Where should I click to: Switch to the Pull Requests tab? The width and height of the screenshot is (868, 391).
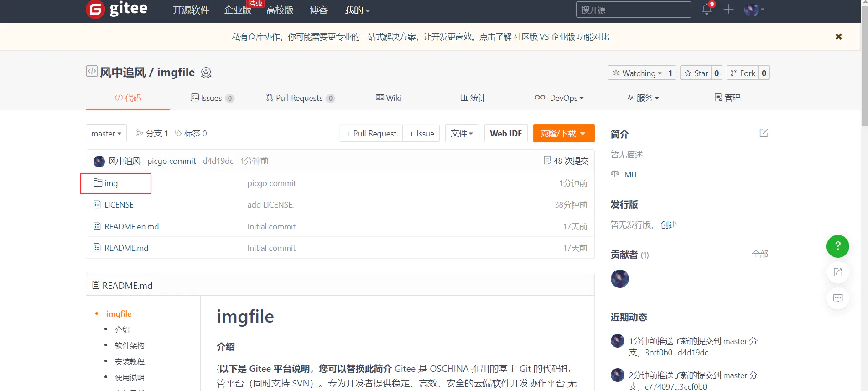300,98
